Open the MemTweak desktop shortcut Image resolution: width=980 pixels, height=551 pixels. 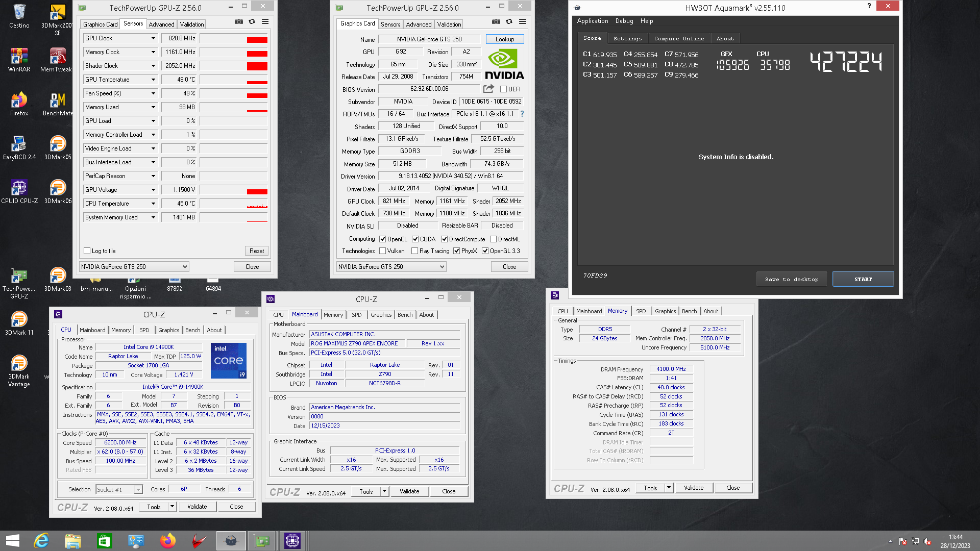coord(56,60)
